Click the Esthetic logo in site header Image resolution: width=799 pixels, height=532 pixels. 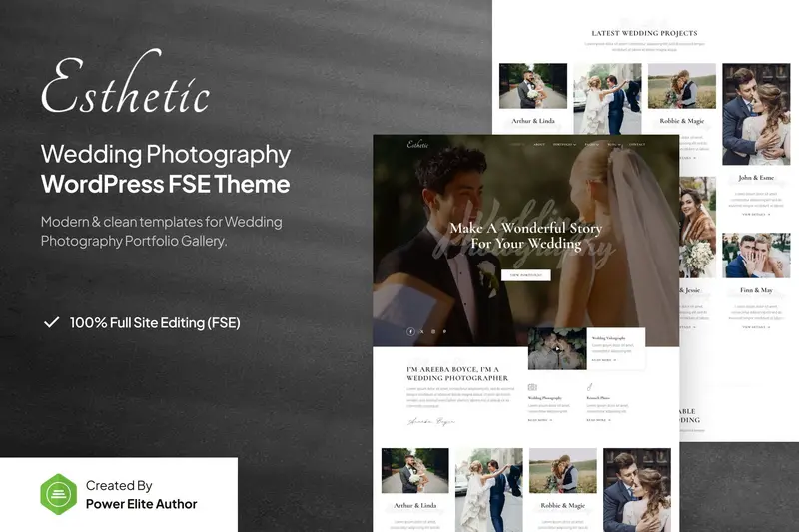click(x=417, y=144)
